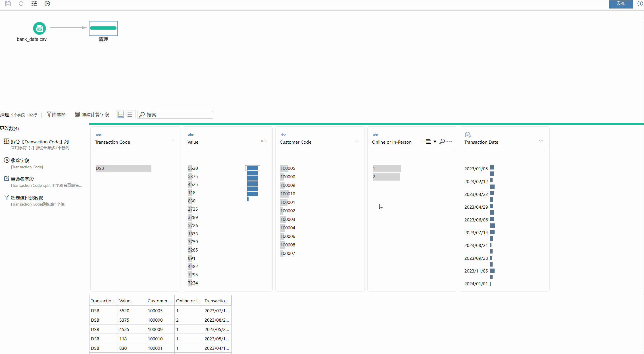Click 创建计算字段 to add calculated field
The width and height of the screenshot is (644, 354).
pos(92,114)
